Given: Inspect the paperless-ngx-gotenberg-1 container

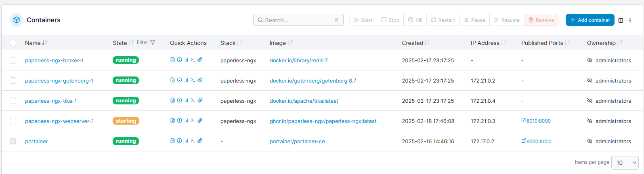Looking at the screenshot, I should coord(179,80).
